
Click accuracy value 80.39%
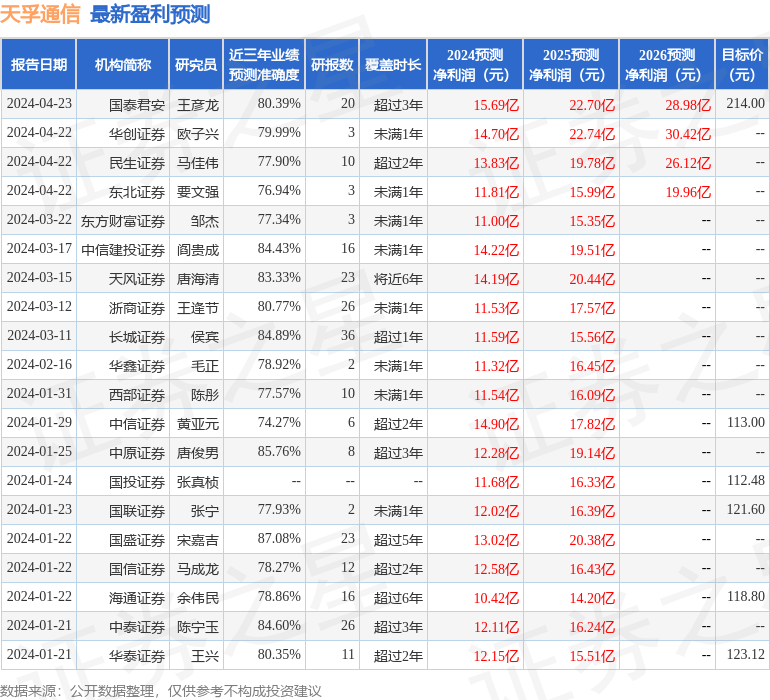coord(279,104)
